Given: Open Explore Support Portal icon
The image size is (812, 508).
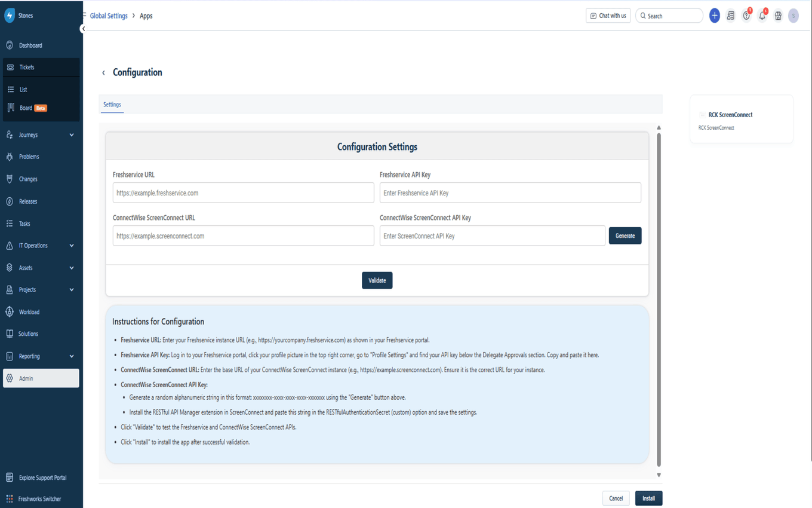Looking at the screenshot, I should pyautogui.click(x=10, y=478).
